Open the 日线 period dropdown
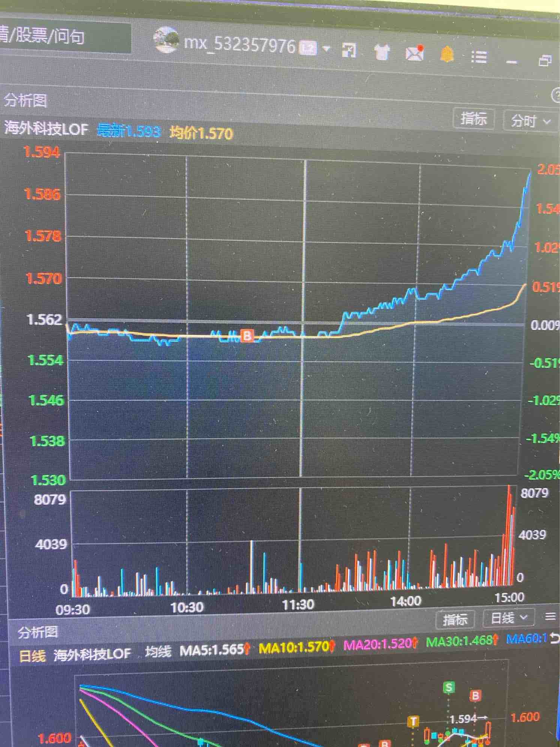This screenshot has width=560, height=747. pyautogui.click(x=509, y=617)
